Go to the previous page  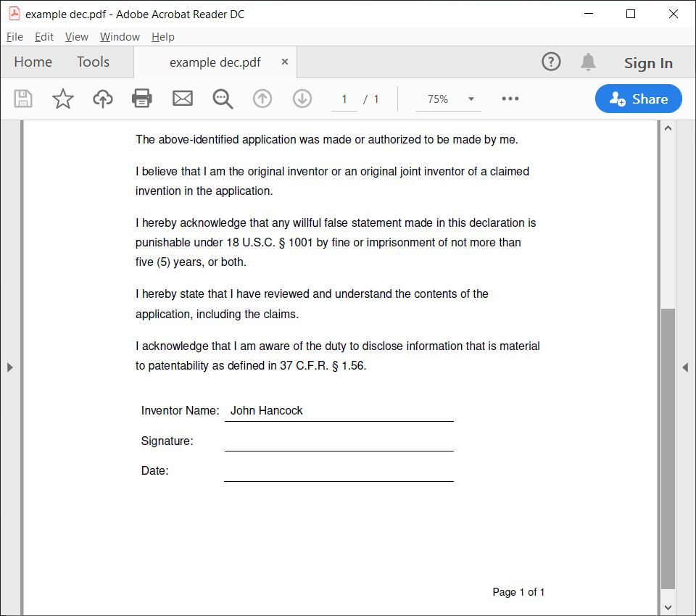point(262,99)
